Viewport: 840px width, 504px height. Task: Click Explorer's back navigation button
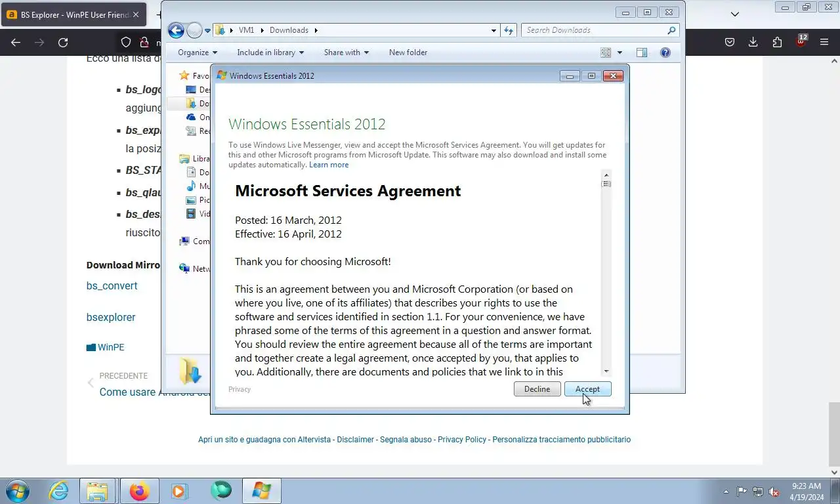pyautogui.click(x=176, y=30)
